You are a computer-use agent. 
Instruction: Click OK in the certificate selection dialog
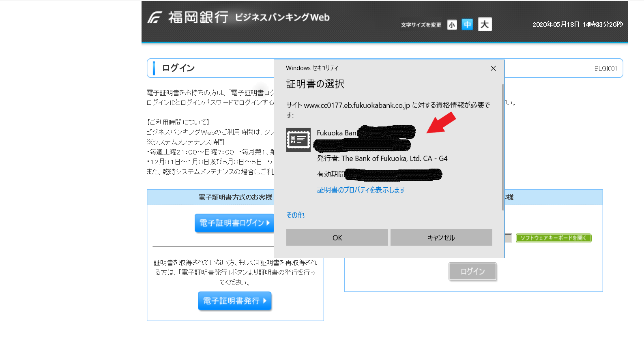click(x=337, y=238)
